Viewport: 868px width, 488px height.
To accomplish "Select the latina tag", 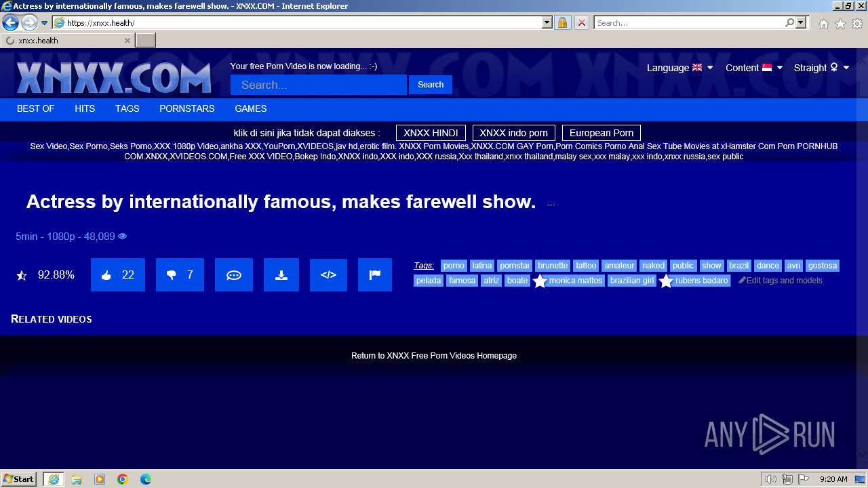I will [482, 266].
